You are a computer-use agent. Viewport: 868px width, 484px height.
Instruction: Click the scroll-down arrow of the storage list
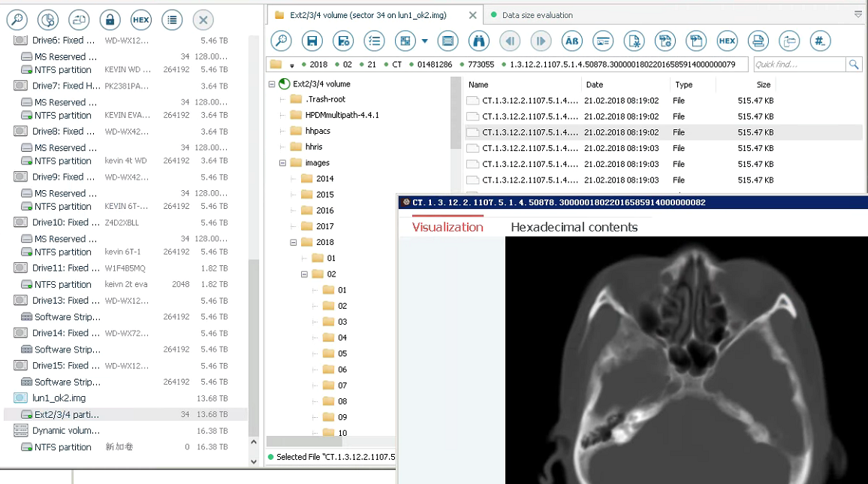click(254, 461)
